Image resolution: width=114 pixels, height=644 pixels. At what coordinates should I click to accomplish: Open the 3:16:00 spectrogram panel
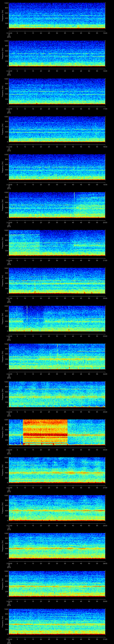(x=57, y=91)
